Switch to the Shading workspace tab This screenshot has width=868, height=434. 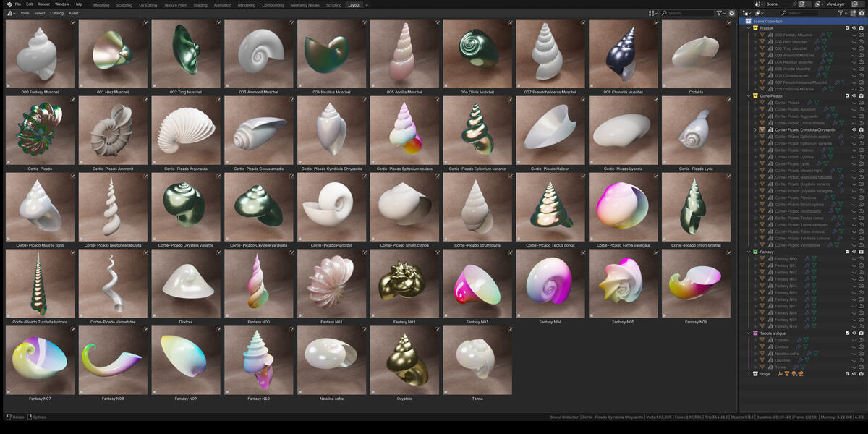point(200,4)
